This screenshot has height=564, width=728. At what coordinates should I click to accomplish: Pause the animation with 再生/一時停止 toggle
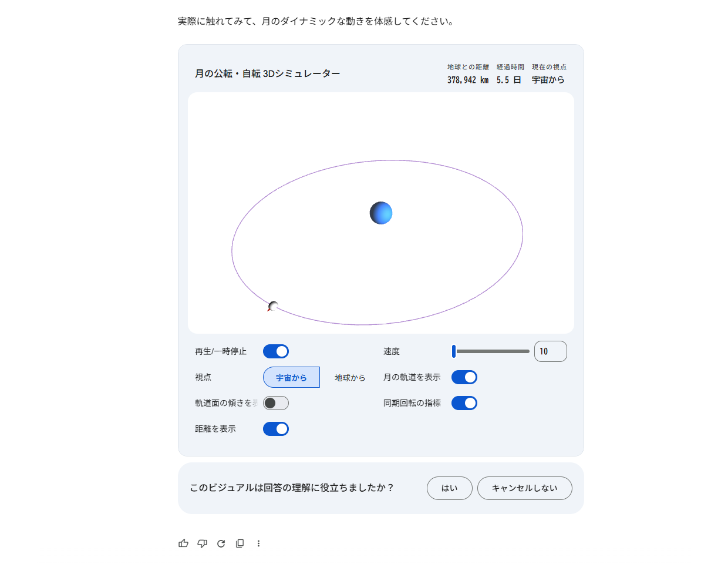coord(275,351)
